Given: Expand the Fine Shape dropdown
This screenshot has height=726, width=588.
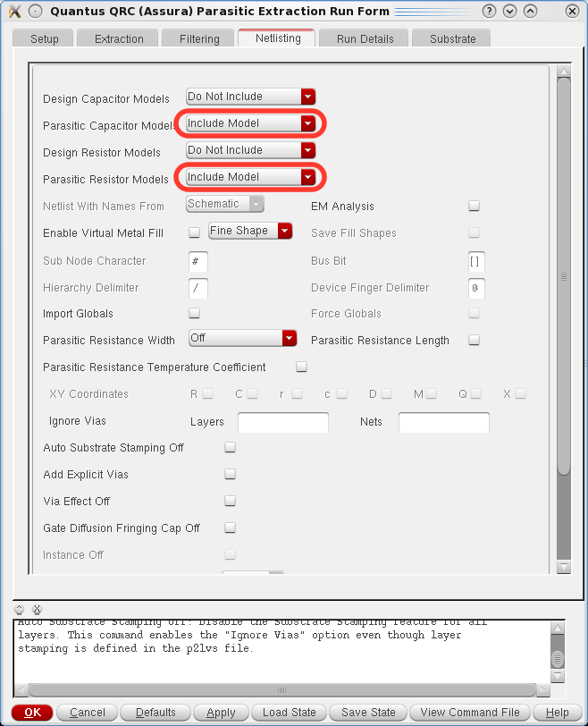Looking at the screenshot, I should (x=250, y=231).
